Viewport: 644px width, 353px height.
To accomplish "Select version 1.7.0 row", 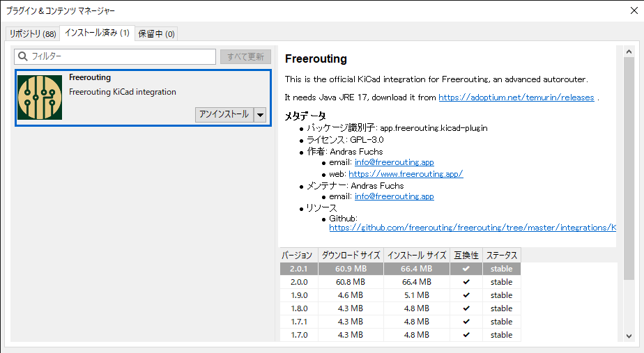I will 401,334.
